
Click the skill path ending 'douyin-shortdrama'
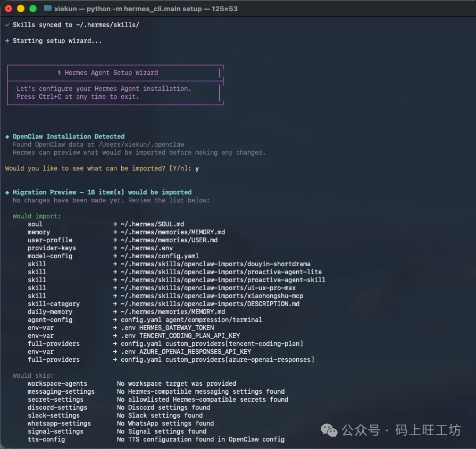[215, 264]
